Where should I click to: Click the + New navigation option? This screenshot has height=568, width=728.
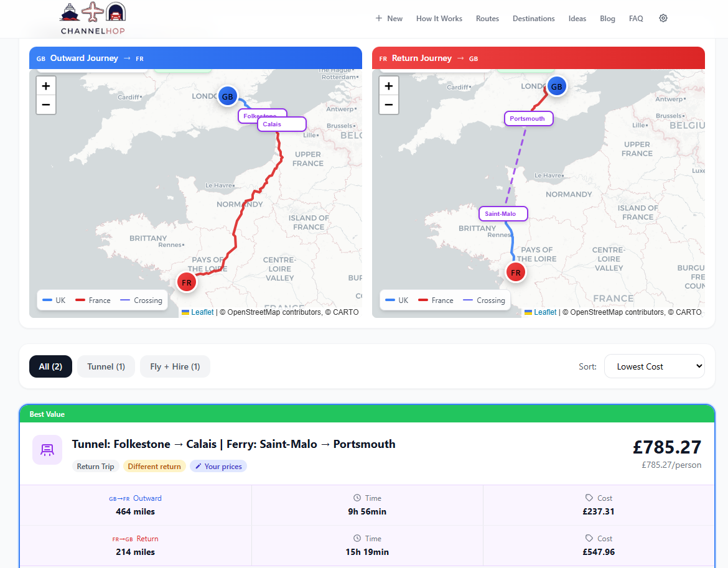[x=388, y=18]
